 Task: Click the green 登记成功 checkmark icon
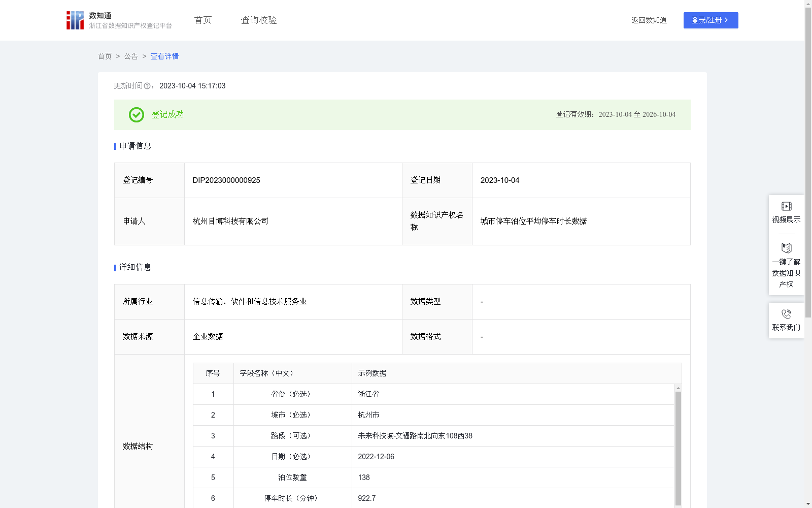click(x=136, y=115)
